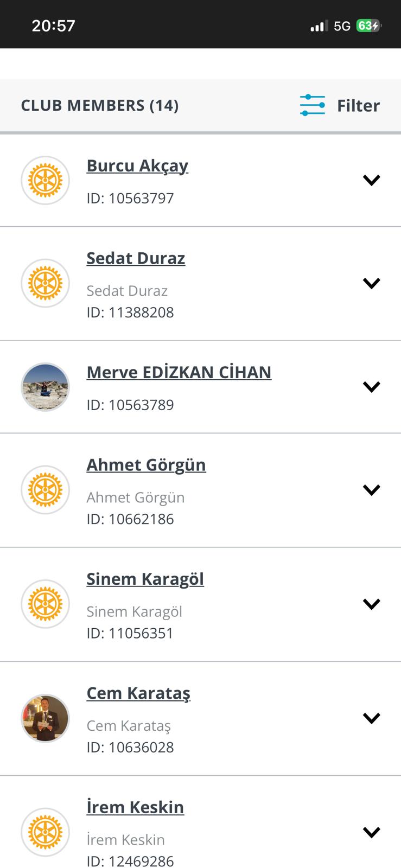Image resolution: width=401 pixels, height=868 pixels.
Task: Expand Sedat Duraz's member row
Action: pyautogui.click(x=371, y=283)
